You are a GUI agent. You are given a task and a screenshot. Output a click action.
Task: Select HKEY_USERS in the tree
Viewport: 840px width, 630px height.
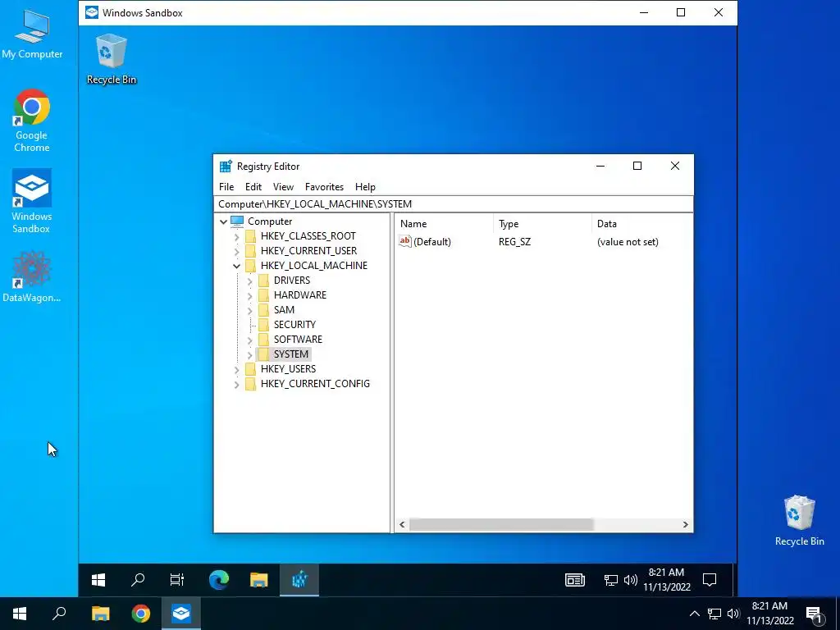[288, 369]
